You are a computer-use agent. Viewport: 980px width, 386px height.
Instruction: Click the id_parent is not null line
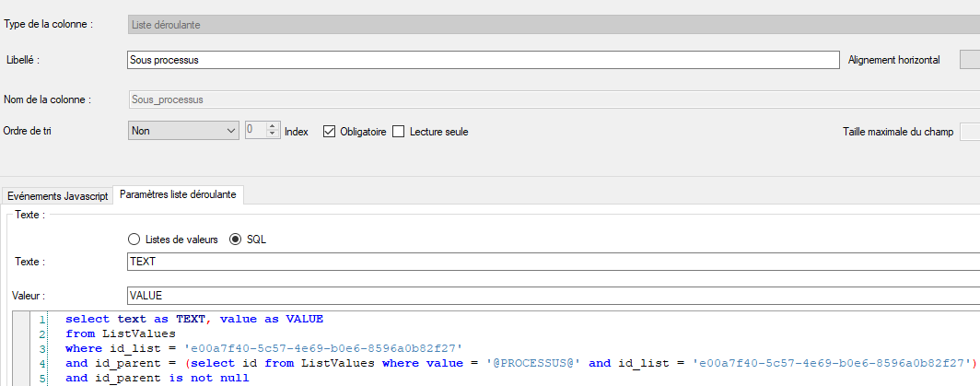157,378
